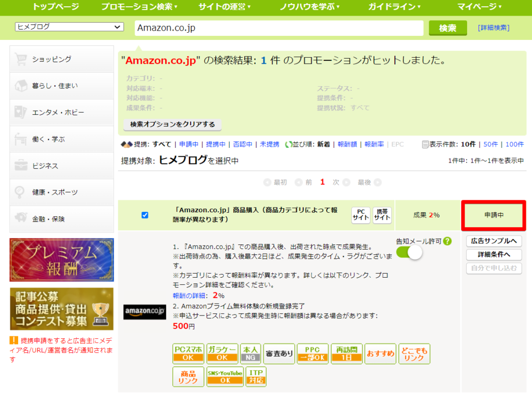This screenshot has width=532, height=396.
Task: Click the briefcase icon for ビジネス
Action: pyautogui.click(x=21, y=166)
